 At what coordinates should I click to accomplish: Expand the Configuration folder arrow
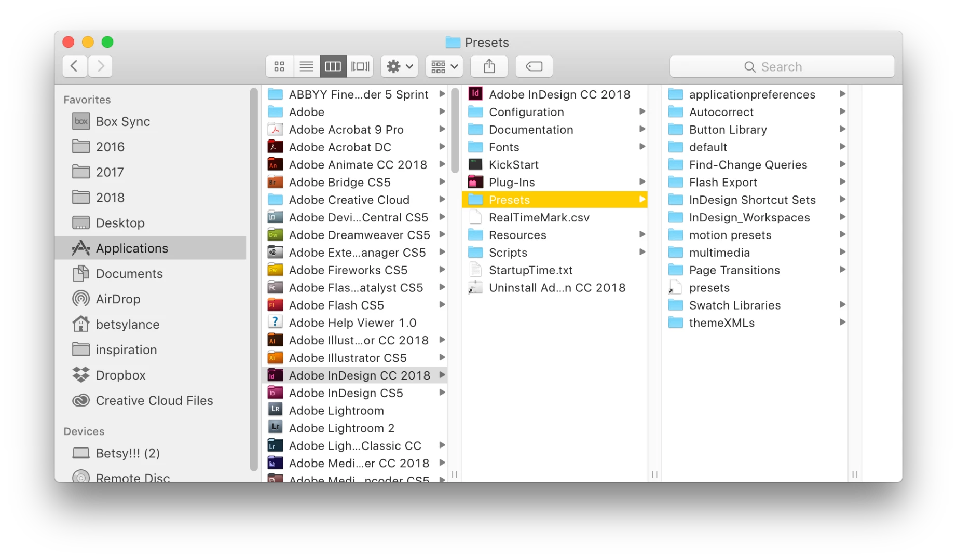pos(642,111)
